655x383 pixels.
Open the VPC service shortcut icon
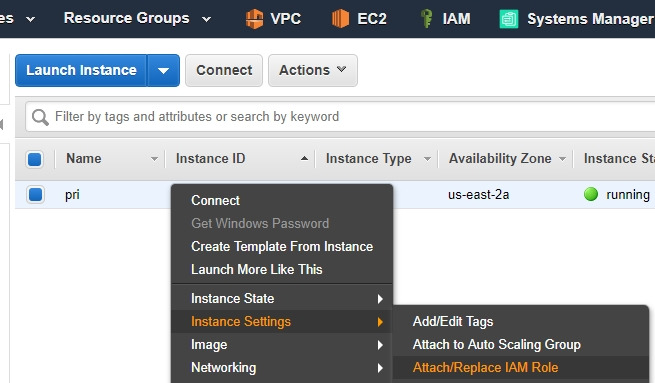tap(254, 19)
